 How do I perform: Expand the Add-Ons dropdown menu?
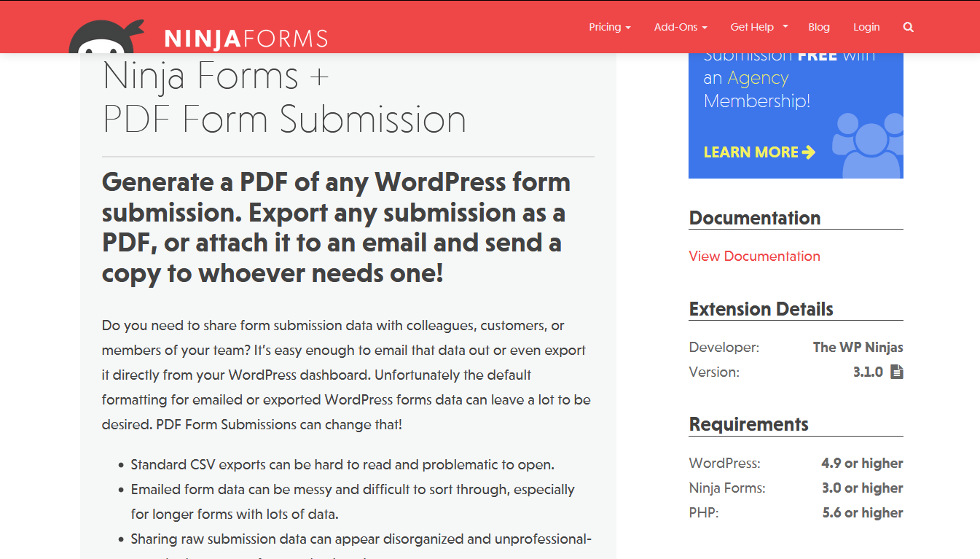pos(681,27)
